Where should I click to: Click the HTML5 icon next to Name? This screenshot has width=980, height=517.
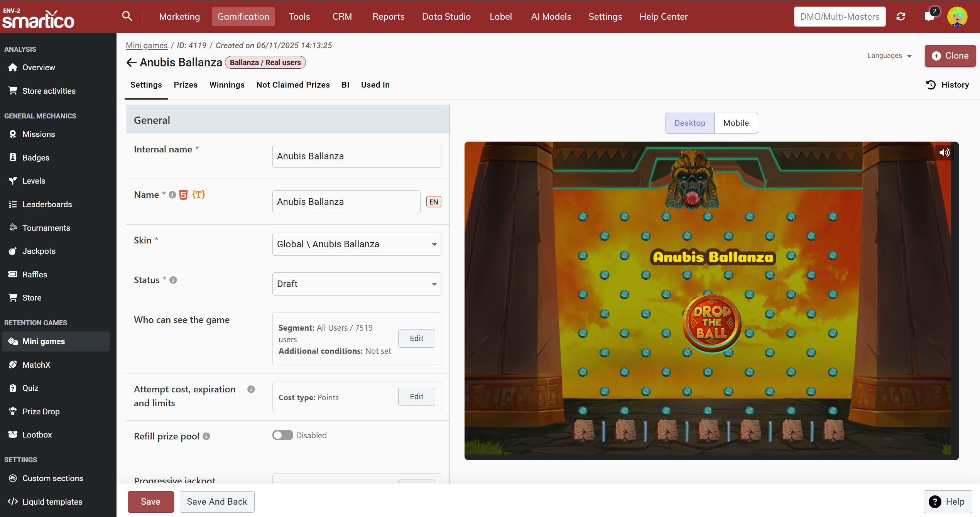pyautogui.click(x=184, y=195)
